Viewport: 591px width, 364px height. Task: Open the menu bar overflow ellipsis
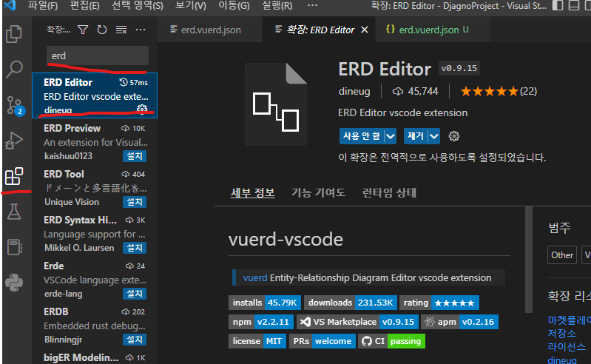pyautogui.click(x=312, y=5)
